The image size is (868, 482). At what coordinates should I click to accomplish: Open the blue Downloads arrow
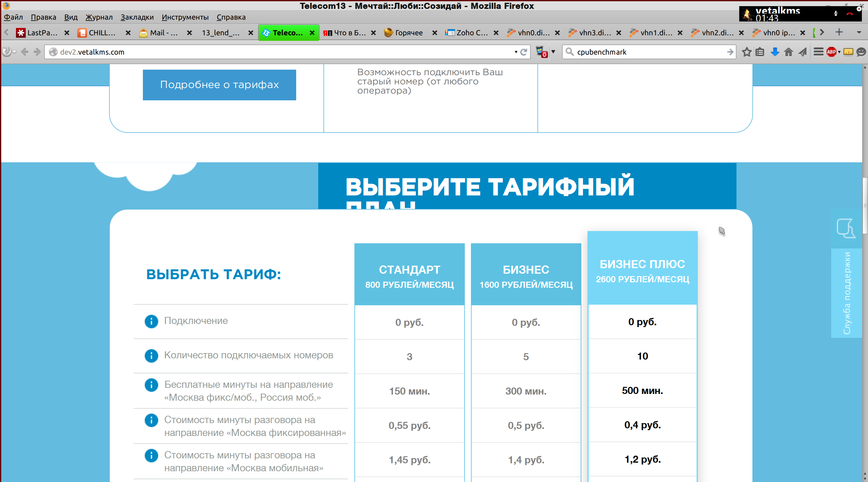click(775, 52)
